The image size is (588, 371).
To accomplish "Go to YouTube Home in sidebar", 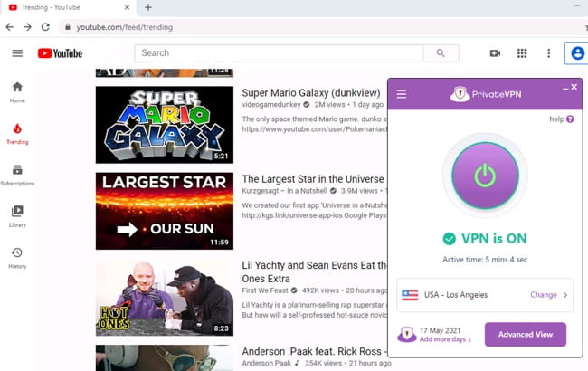I will click(17, 91).
